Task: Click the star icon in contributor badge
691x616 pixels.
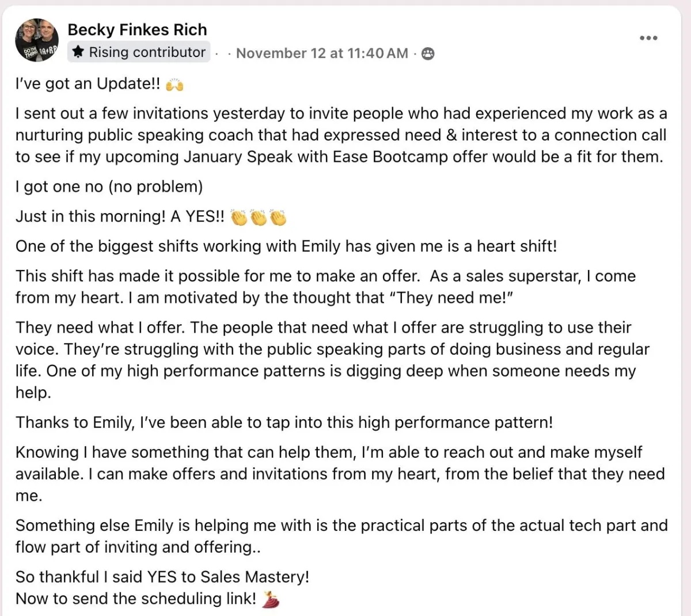Action: tap(79, 52)
